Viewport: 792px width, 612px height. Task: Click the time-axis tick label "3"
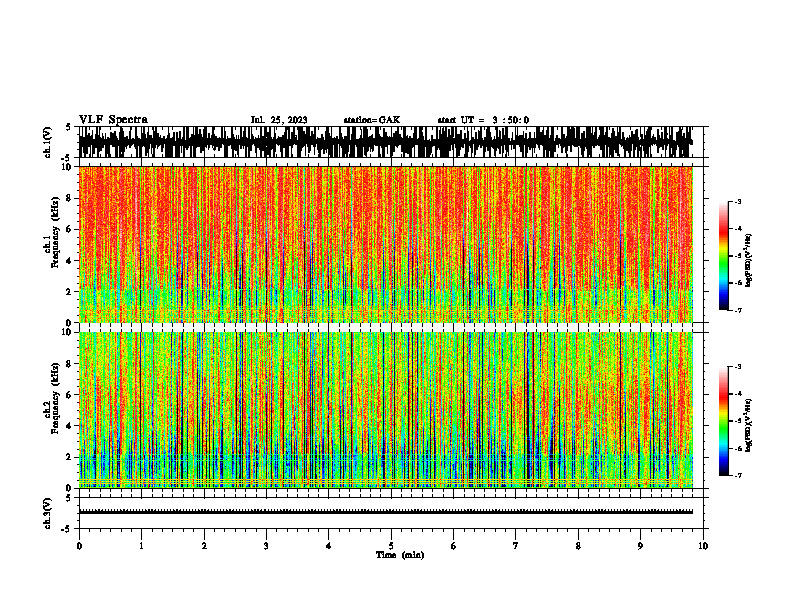point(266,546)
